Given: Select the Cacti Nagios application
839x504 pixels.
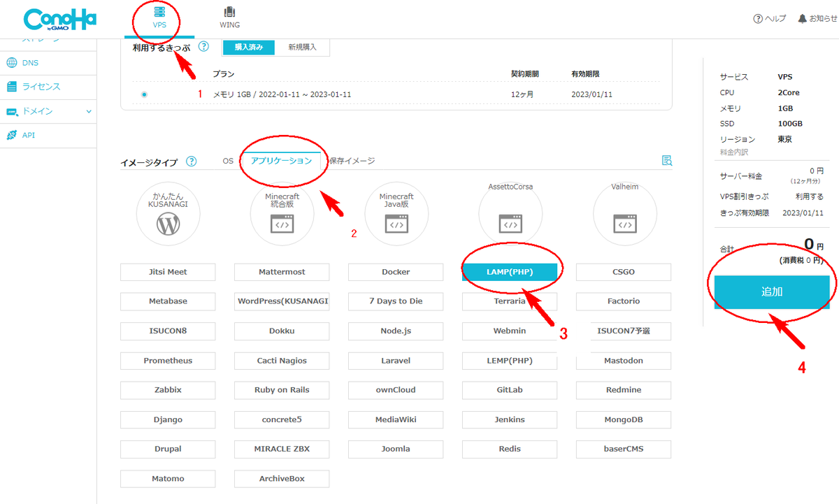Looking at the screenshot, I should point(282,361).
